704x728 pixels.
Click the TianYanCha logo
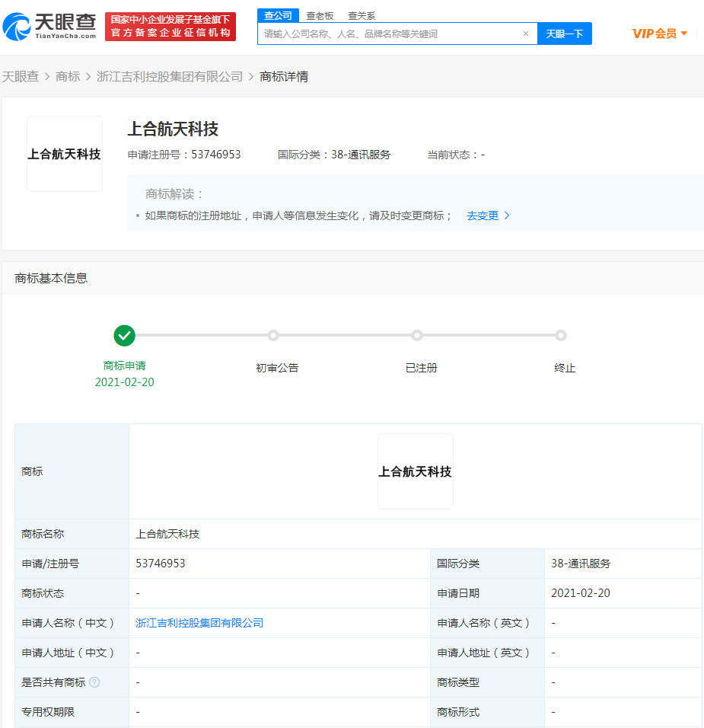[x=50, y=26]
